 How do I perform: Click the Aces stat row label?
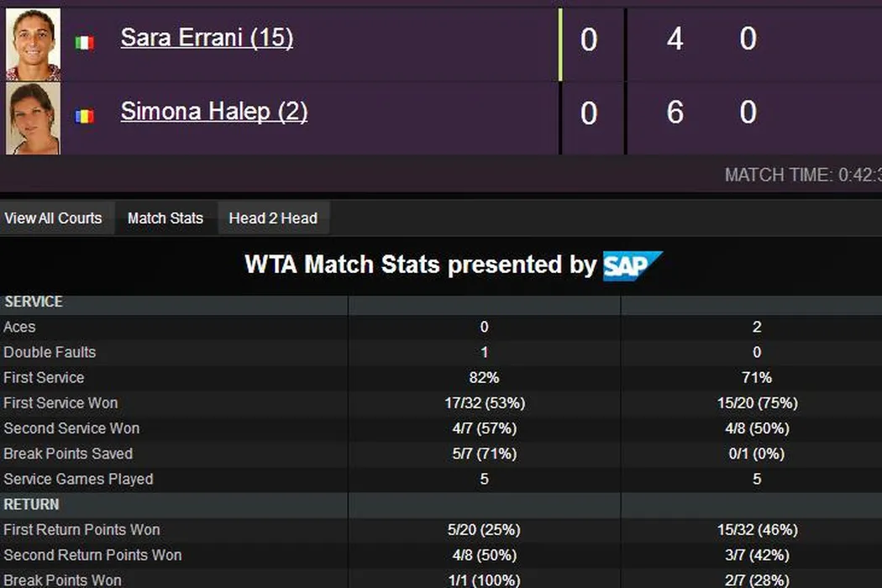pos(19,327)
